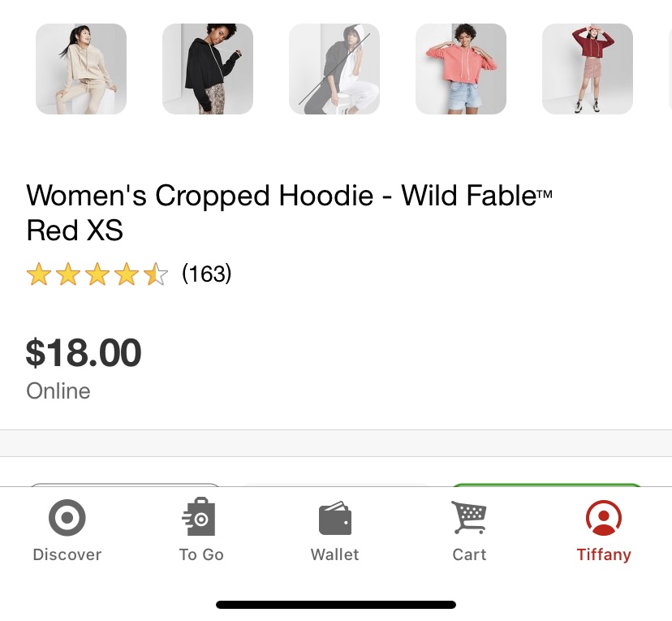Choose the coral pink hoodie swatch
This screenshot has width=672, height=621.
(461, 69)
